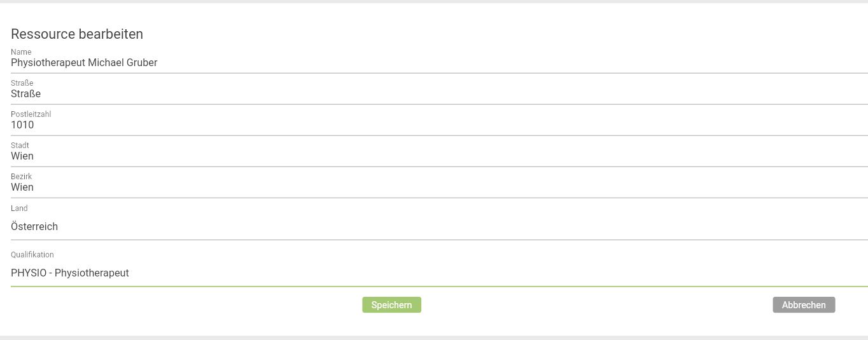The image size is (868, 340).
Task: Click the 'Stadt' field label
Action: coord(20,146)
